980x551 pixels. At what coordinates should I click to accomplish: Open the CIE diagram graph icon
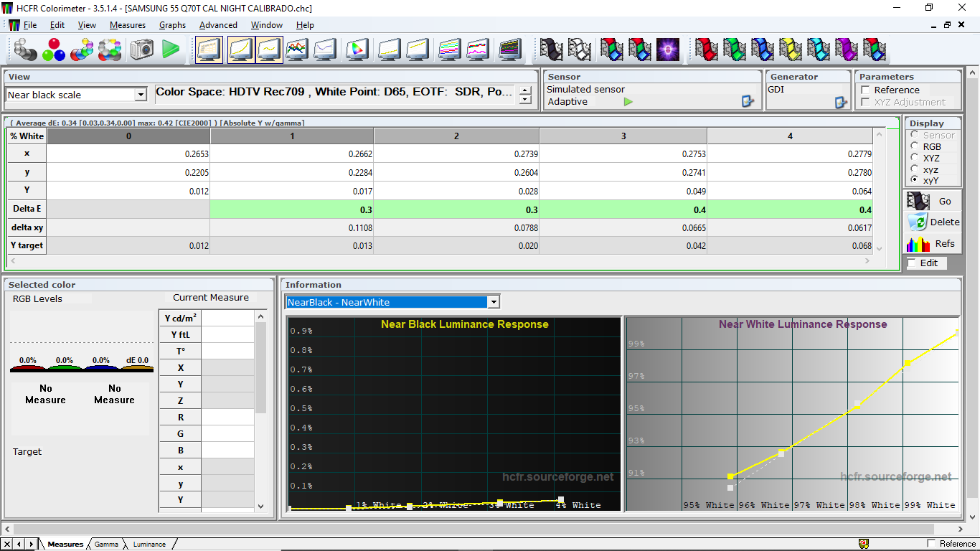click(x=357, y=50)
